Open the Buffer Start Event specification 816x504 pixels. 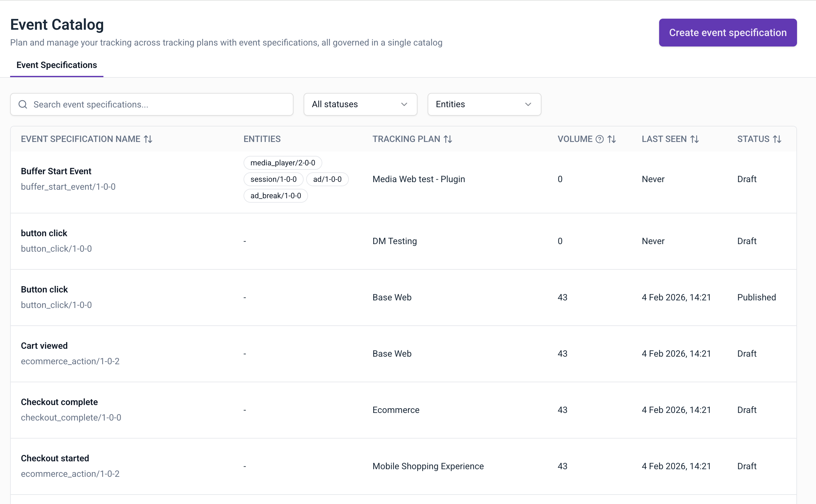(x=56, y=171)
